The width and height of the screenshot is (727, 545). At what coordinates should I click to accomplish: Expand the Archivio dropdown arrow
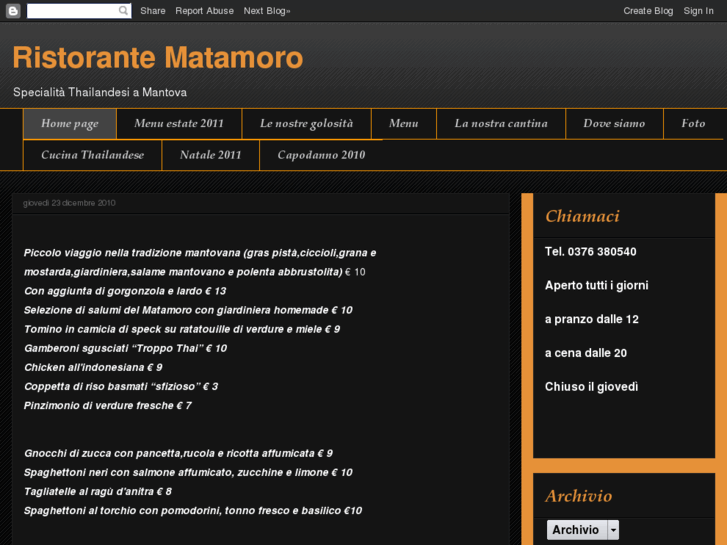(613, 530)
